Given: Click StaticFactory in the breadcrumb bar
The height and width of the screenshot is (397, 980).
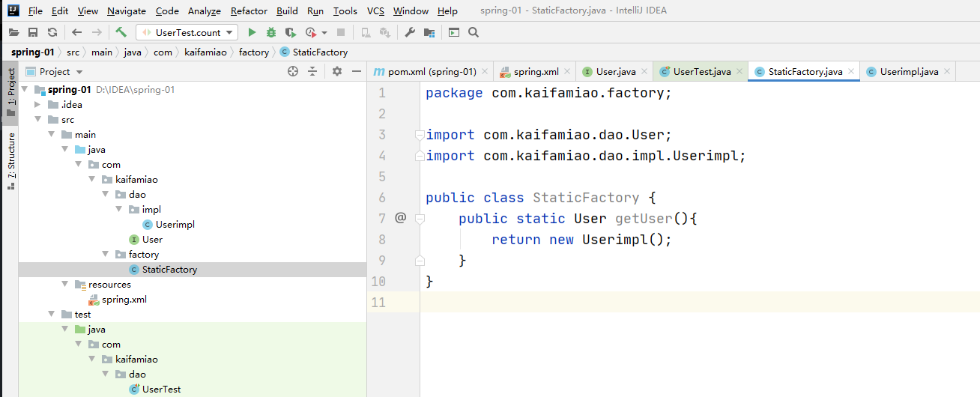Looking at the screenshot, I should tap(314, 52).
